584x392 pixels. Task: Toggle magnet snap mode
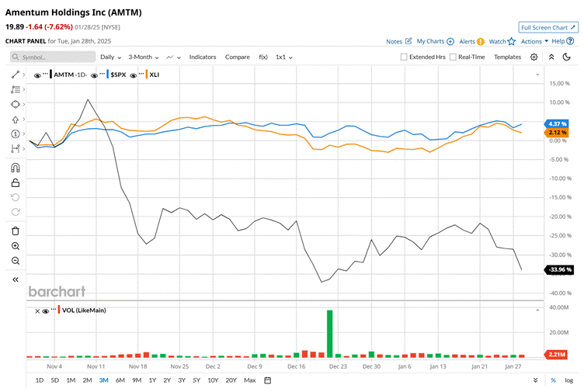pos(16,168)
